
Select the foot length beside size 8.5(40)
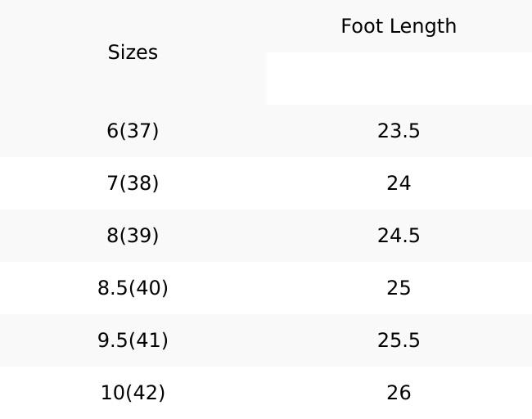399,288
